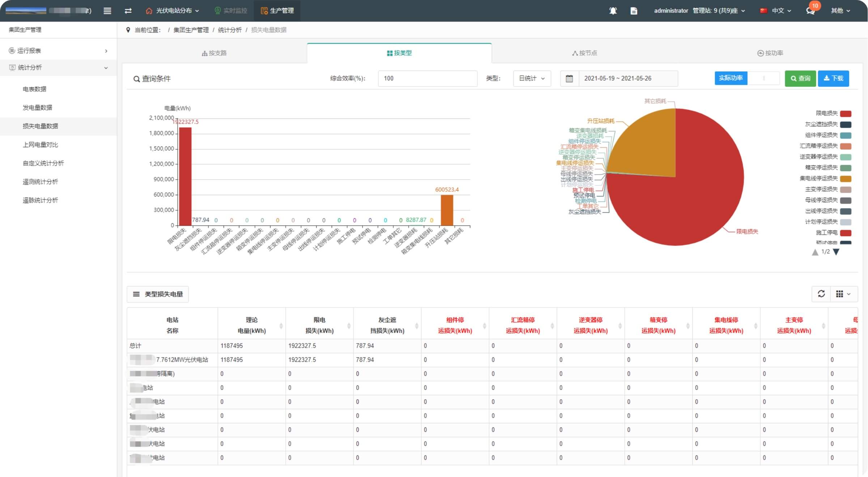Open the document icon in header
Image resolution: width=868 pixels, height=477 pixels.
634,11
